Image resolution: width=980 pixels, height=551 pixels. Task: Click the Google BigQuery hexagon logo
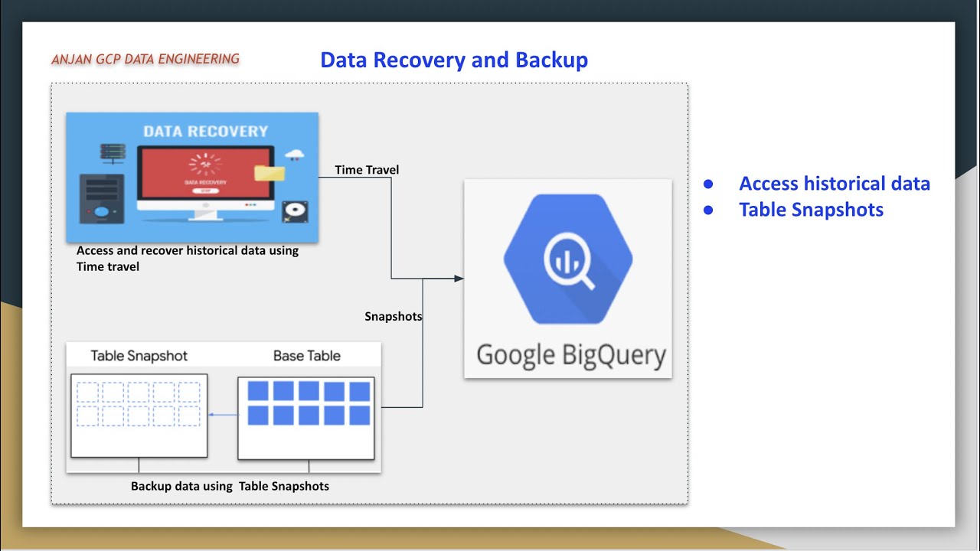[x=568, y=258]
